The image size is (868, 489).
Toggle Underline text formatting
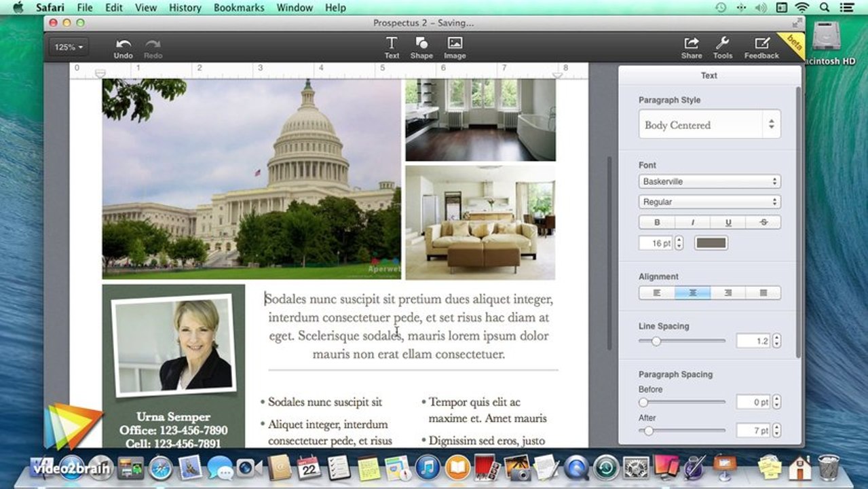tap(728, 222)
